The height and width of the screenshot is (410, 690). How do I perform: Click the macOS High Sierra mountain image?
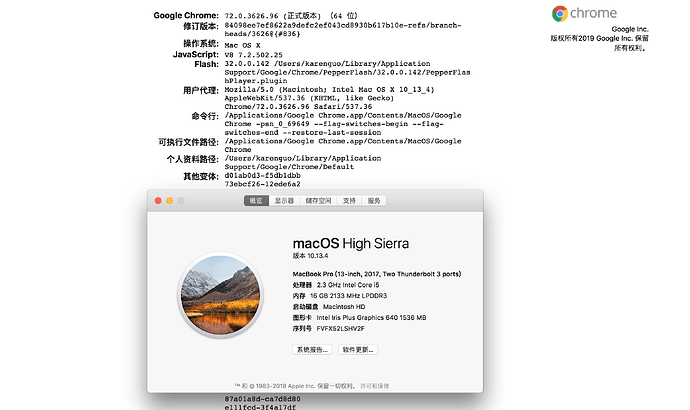pyautogui.click(x=220, y=295)
